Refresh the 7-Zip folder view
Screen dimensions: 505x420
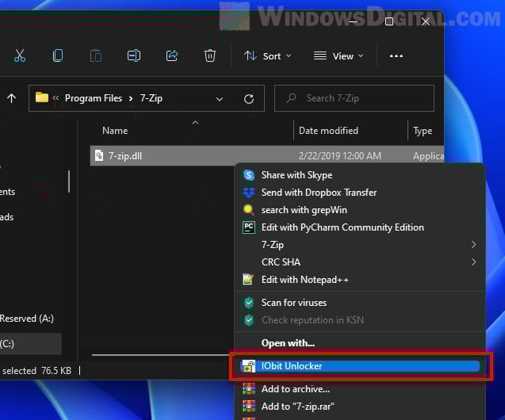click(x=249, y=99)
